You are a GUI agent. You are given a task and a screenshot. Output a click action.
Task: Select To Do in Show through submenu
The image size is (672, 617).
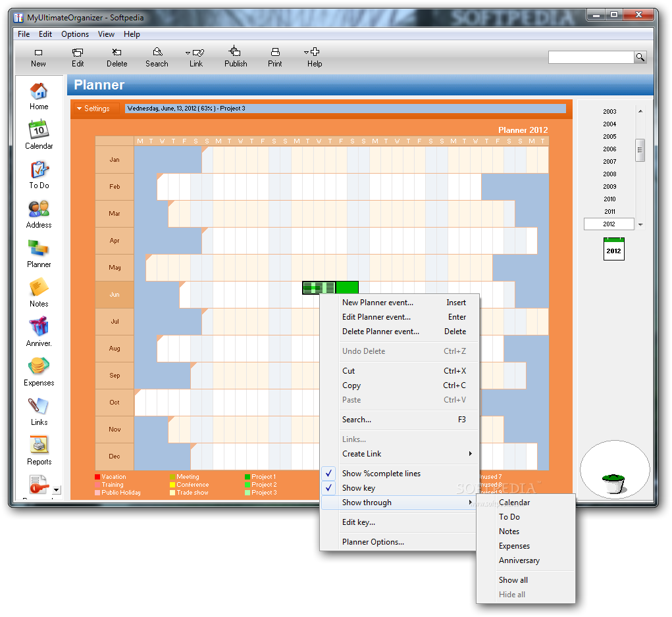[526, 517]
